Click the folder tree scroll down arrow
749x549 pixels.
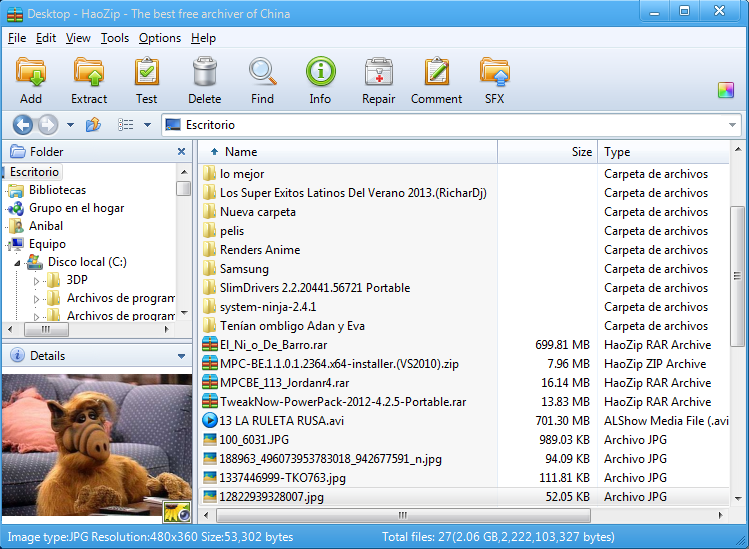coord(184,313)
